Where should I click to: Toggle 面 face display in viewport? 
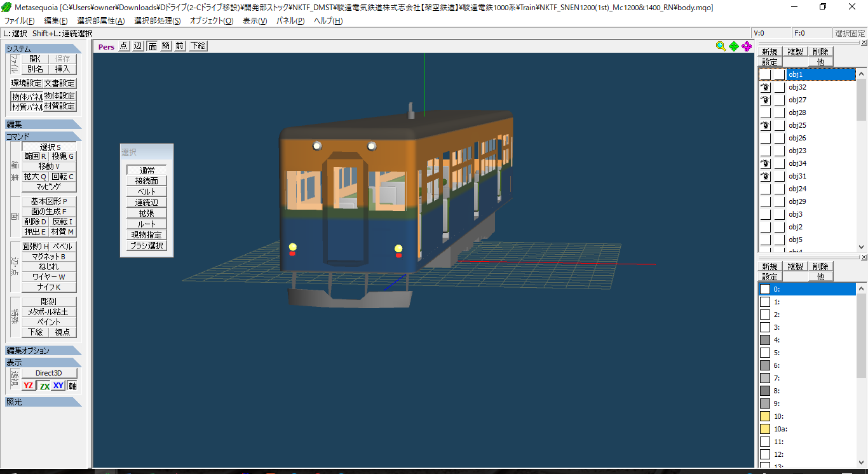pos(153,46)
